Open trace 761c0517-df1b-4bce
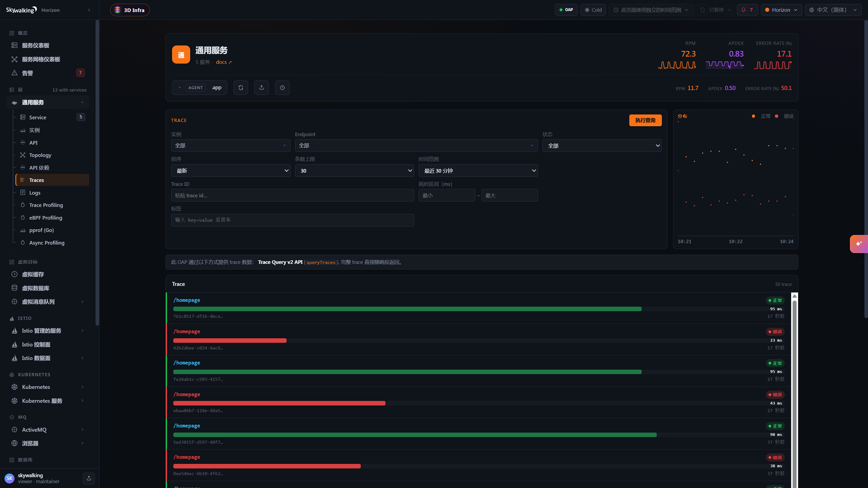Image resolution: width=868 pixels, height=488 pixels. (479, 308)
